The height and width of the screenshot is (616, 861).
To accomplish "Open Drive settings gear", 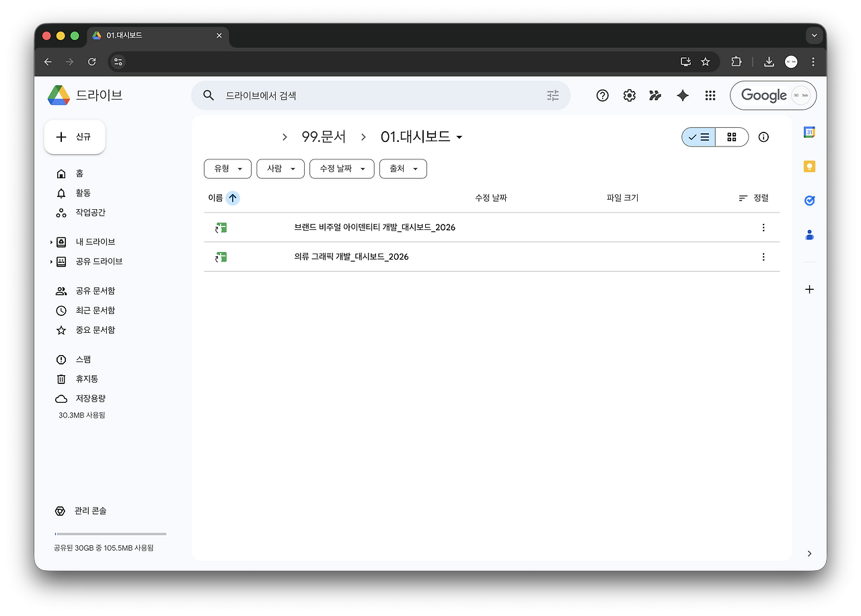I will (x=628, y=95).
